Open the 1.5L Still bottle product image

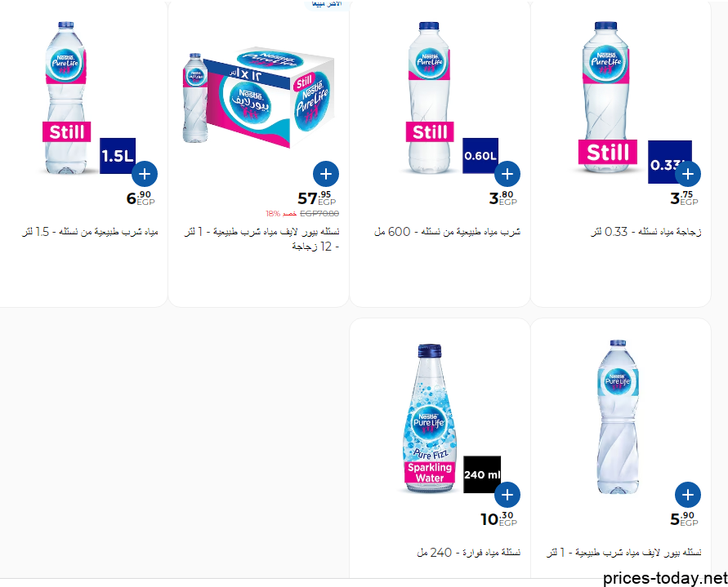(90, 98)
